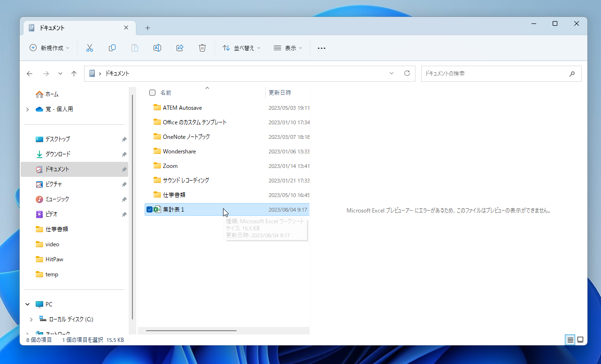Add a new tab with plus button

(147, 28)
